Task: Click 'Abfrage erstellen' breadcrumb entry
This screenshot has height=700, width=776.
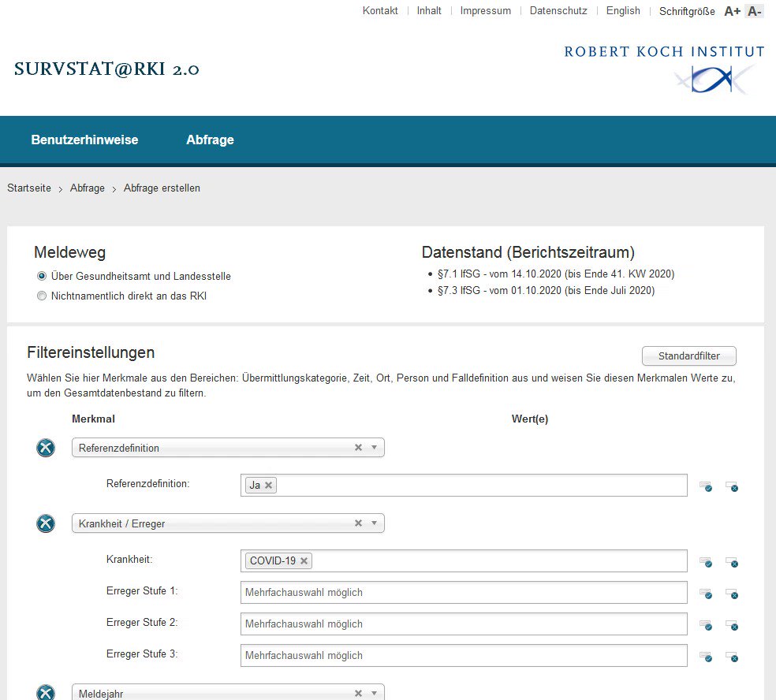Action: tap(162, 188)
